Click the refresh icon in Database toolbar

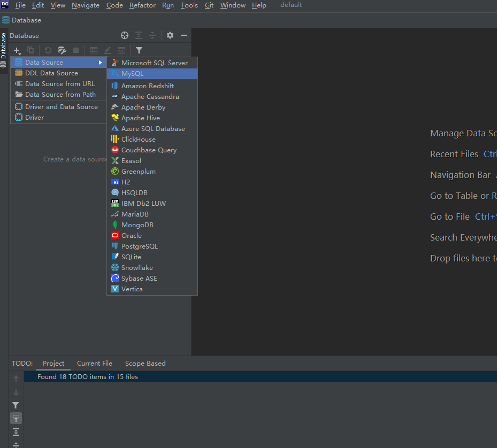click(48, 50)
